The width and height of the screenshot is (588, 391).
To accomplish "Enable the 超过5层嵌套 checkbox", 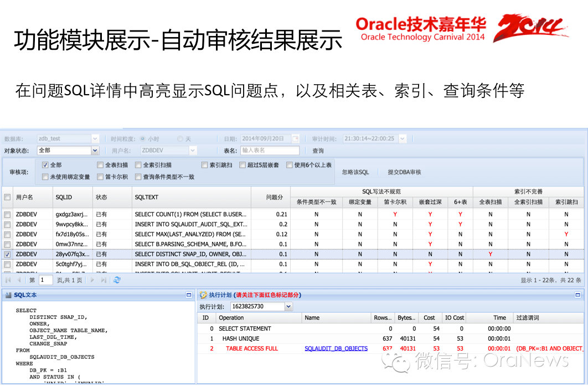I will coord(243,165).
